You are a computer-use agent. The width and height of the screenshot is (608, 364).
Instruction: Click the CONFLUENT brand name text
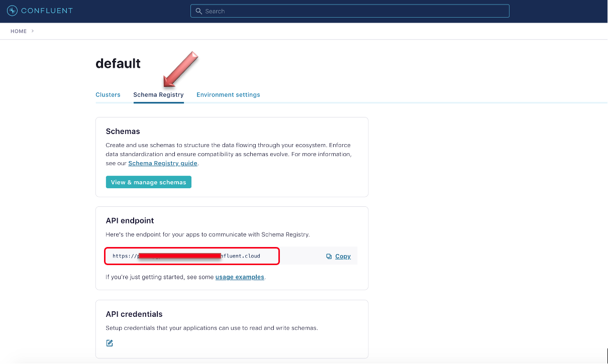47,11
